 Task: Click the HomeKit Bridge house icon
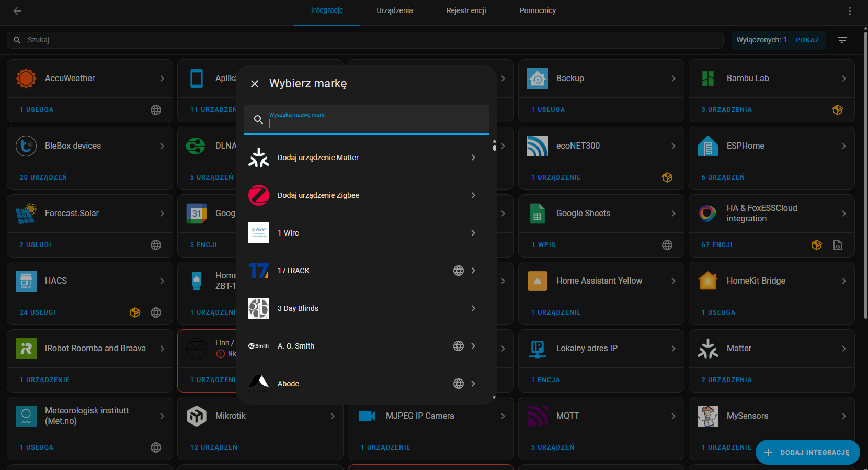(x=708, y=281)
